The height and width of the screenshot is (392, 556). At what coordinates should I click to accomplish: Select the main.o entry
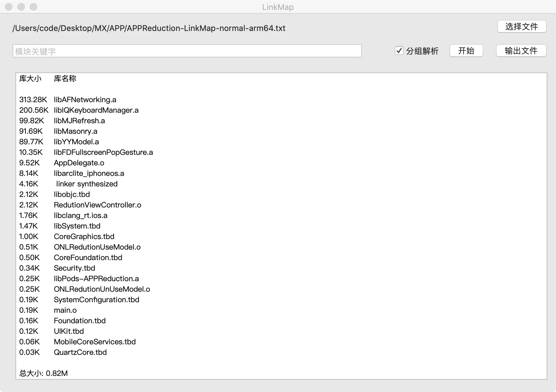[65, 310]
